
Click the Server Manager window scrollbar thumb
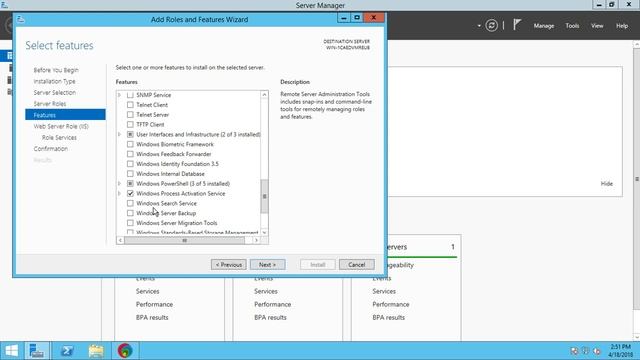pos(637,179)
